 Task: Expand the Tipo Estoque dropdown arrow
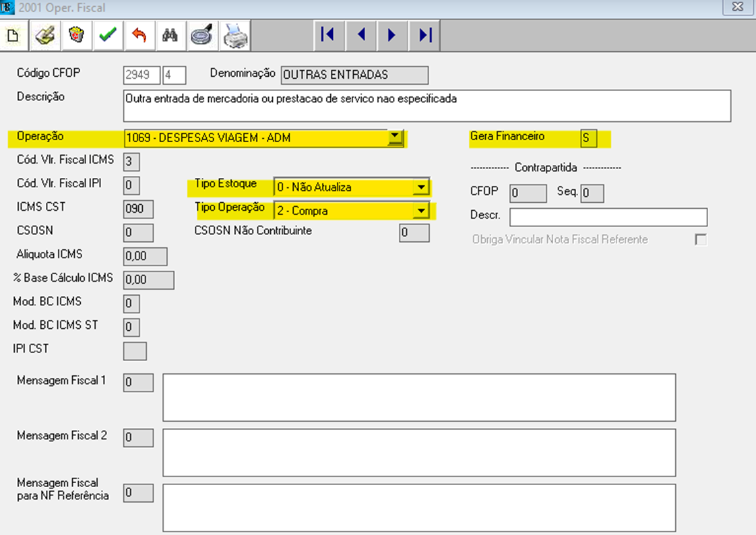tap(421, 187)
